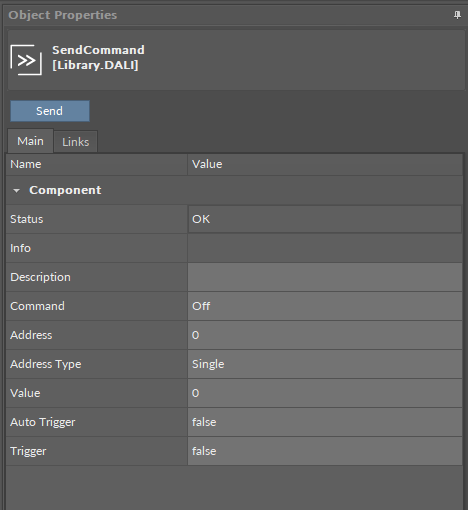The height and width of the screenshot is (510, 468).
Task: Click the Info row label
Action: 20,248
